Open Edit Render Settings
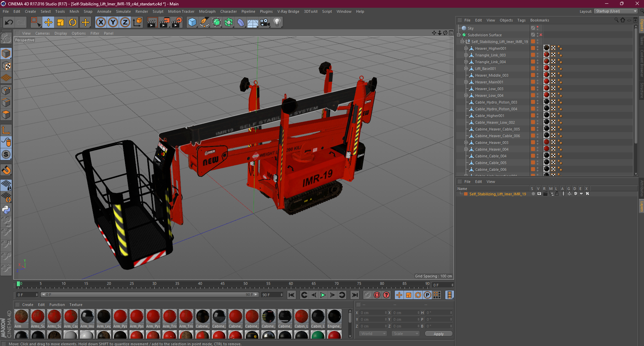This screenshot has height=346, width=644. tap(177, 23)
